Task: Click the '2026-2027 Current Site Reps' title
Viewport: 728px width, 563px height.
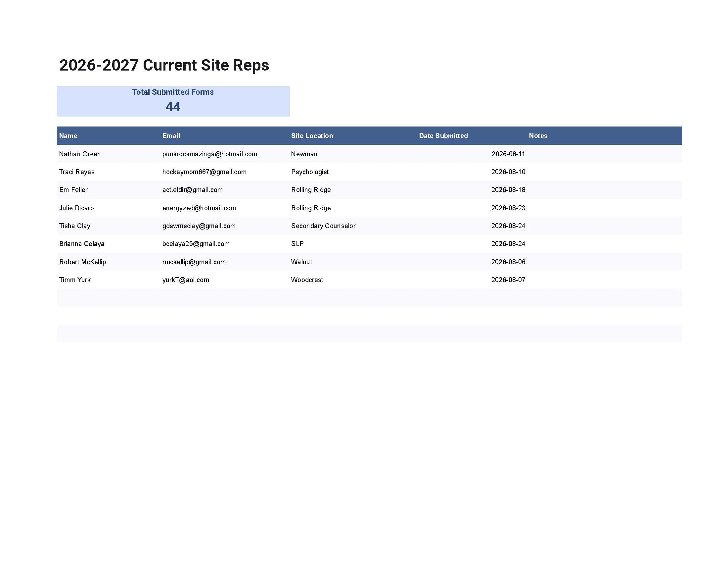Action: [164, 65]
